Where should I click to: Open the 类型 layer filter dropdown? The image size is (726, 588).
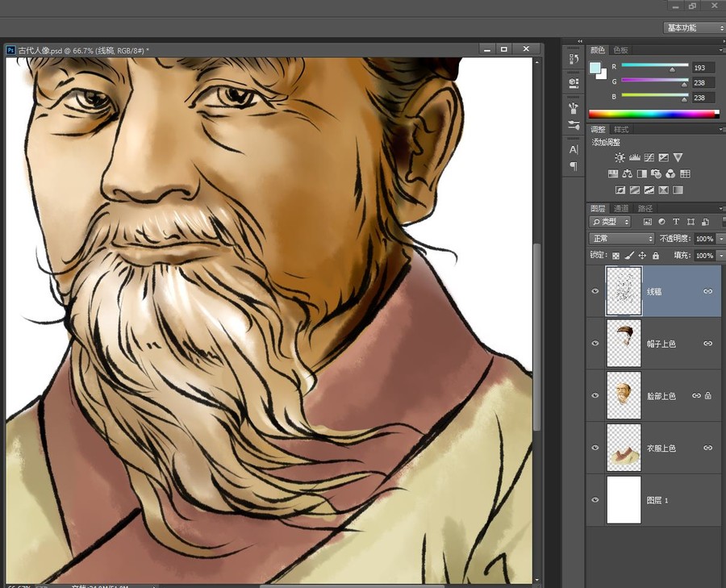[610, 222]
